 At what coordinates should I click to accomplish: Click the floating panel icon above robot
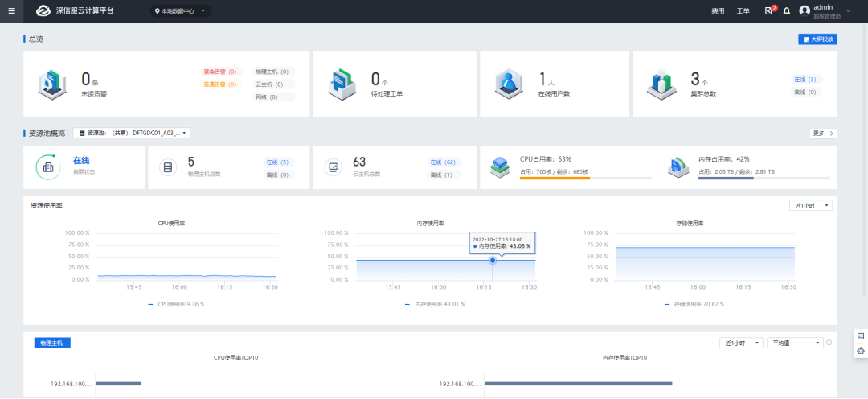click(861, 335)
